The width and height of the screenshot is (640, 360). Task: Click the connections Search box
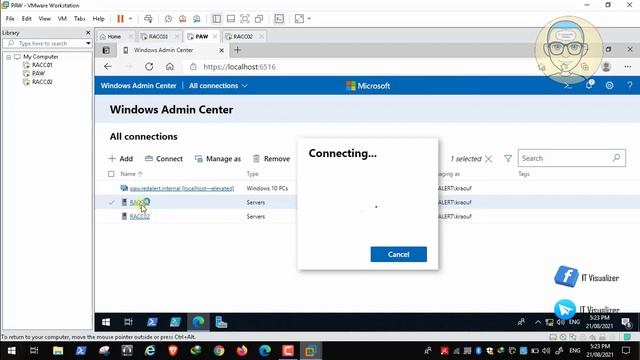[571, 158]
